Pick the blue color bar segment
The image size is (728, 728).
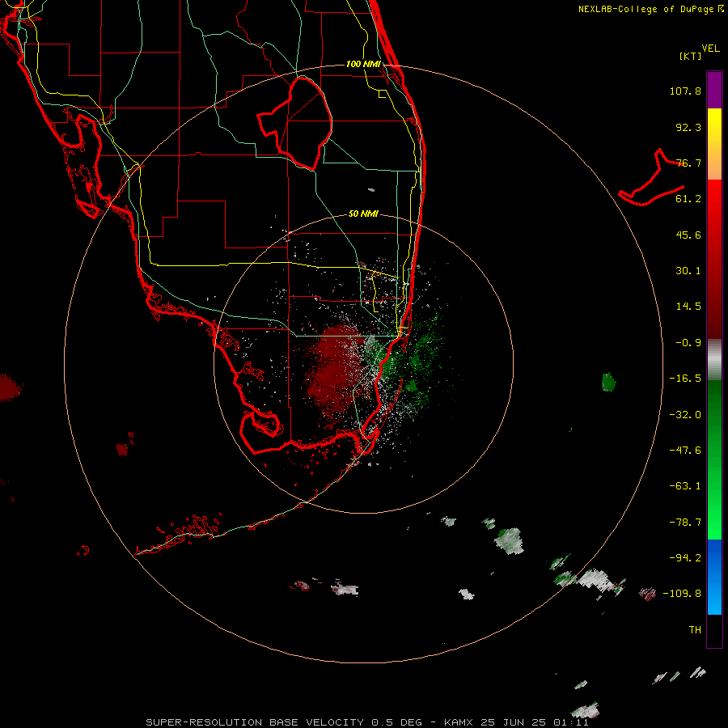[x=714, y=577]
